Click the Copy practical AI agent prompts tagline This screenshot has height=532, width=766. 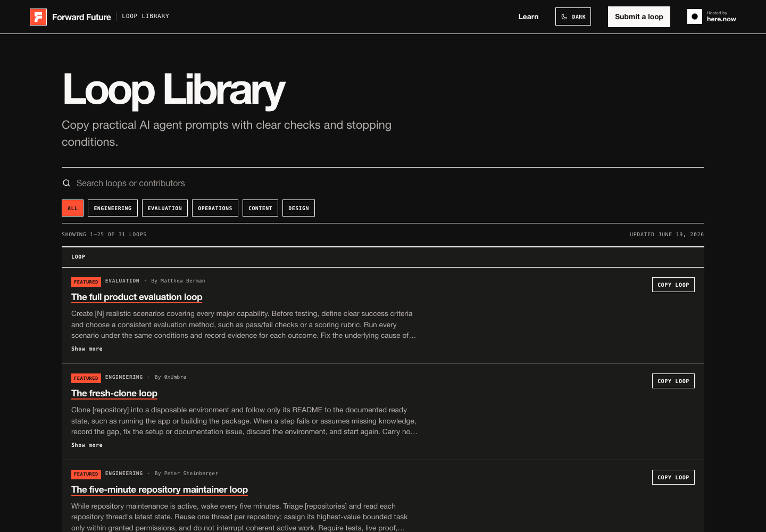(227, 134)
